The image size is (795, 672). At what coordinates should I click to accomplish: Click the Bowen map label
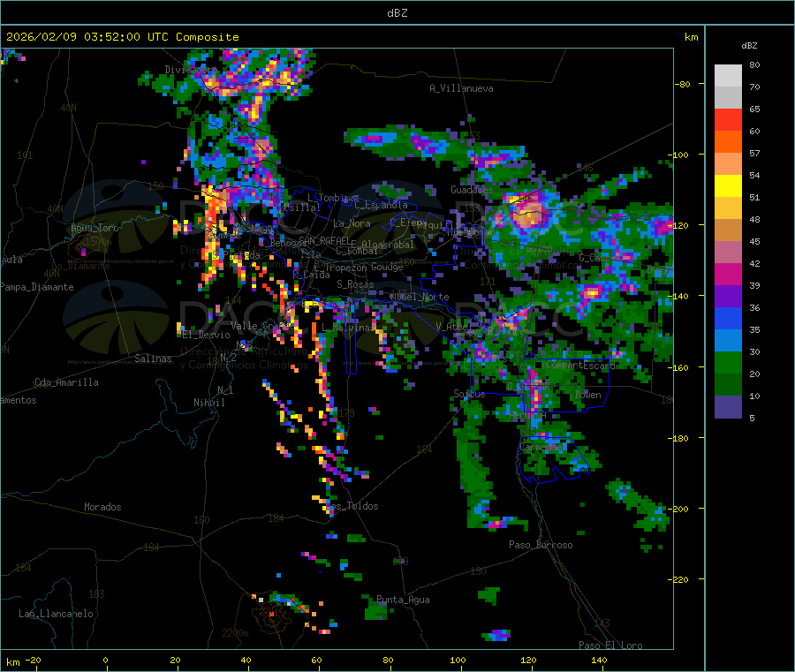pyautogui.click(x=588, y=395)
